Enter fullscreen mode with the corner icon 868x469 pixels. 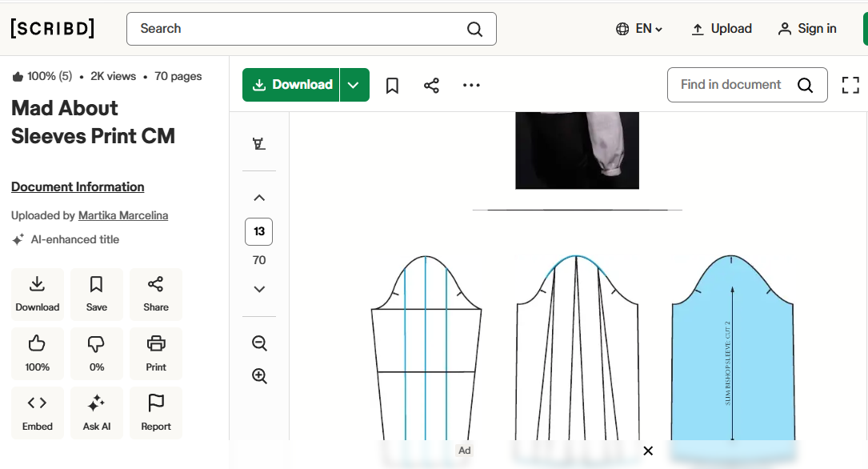pos(850,86)
